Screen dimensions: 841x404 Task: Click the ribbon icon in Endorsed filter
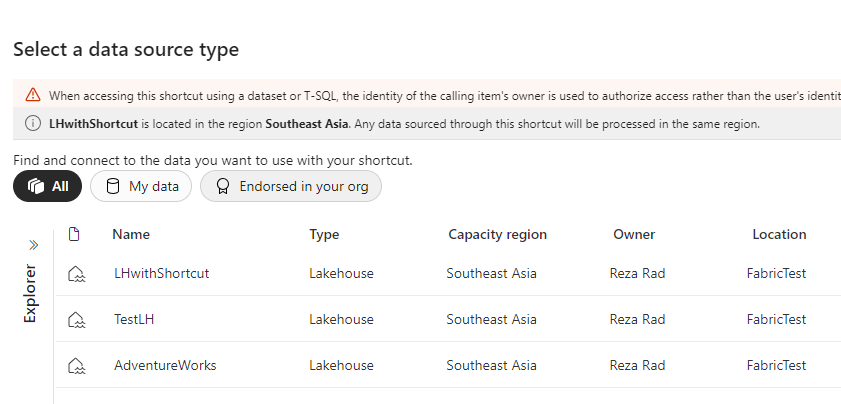point(223,186)
